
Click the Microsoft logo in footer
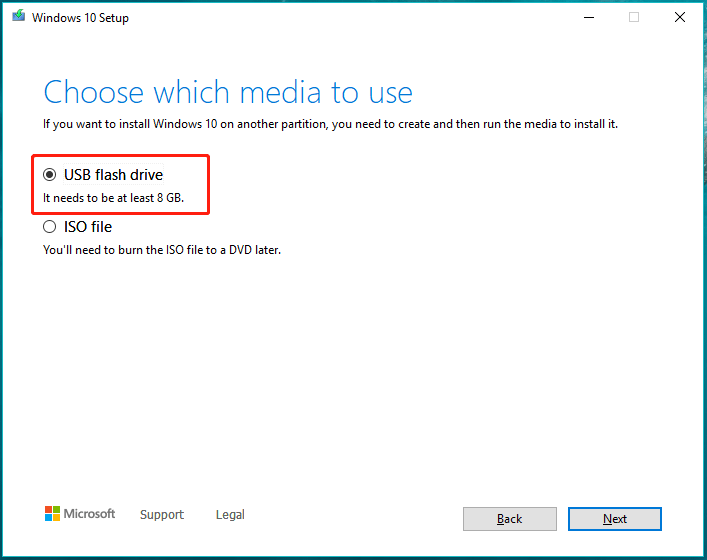coord(80,514)
